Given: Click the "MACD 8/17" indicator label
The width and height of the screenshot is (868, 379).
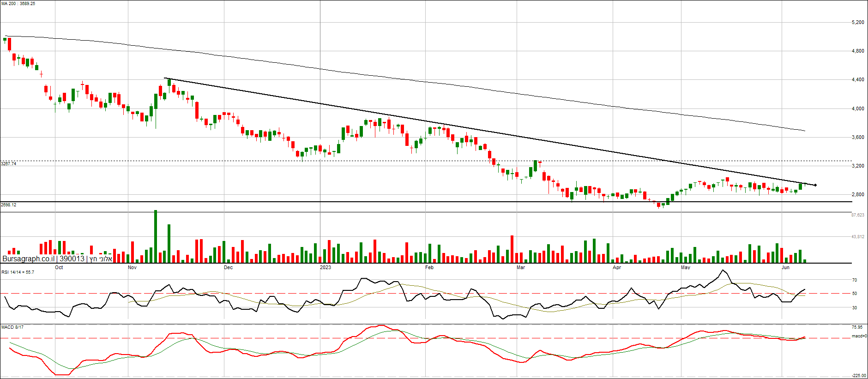Looking at the screenshot, I should click(x=12, y=327).
